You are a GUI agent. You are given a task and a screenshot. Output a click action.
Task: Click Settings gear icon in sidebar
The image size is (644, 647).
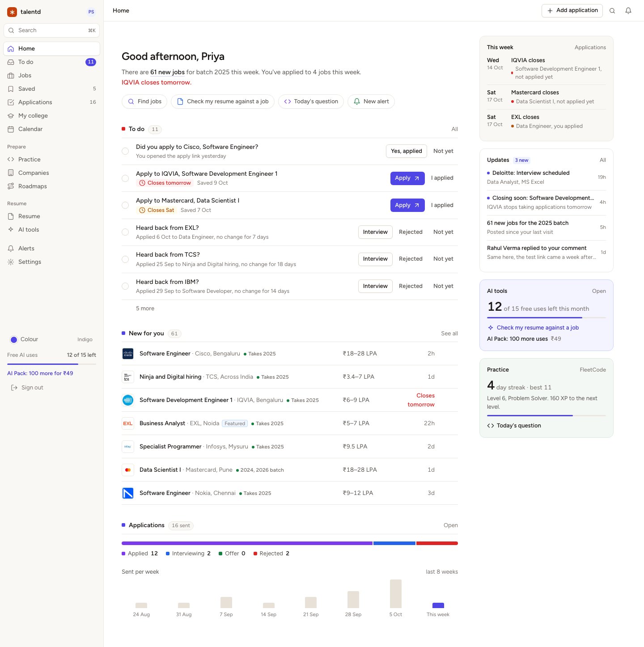click(x=11, y=262)
